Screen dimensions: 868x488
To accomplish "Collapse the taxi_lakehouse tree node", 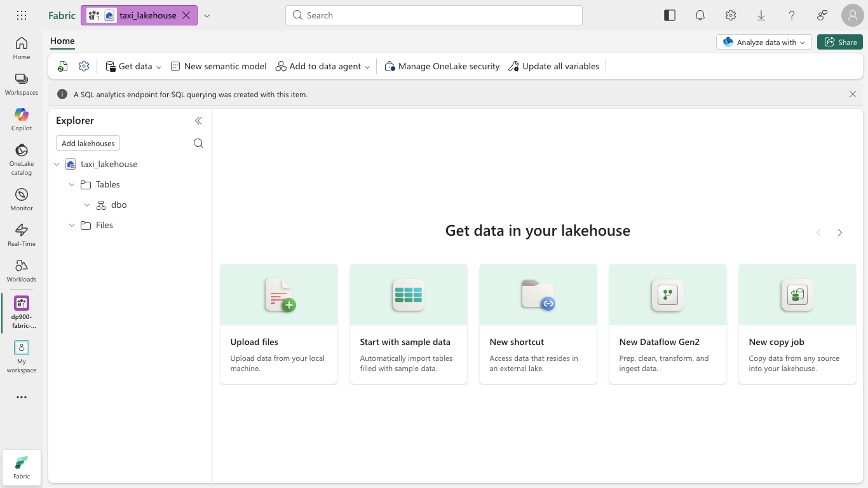I will (x=57, y=164).
